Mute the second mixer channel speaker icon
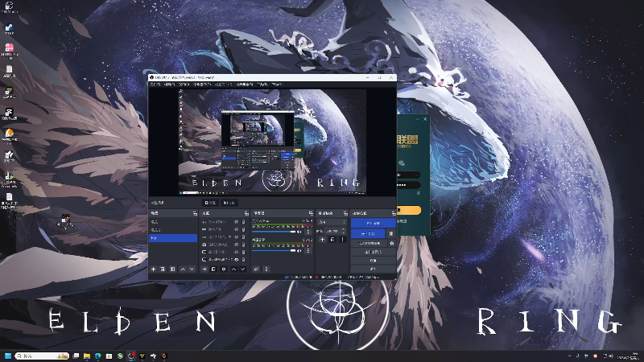 click(x=299, y=250)
